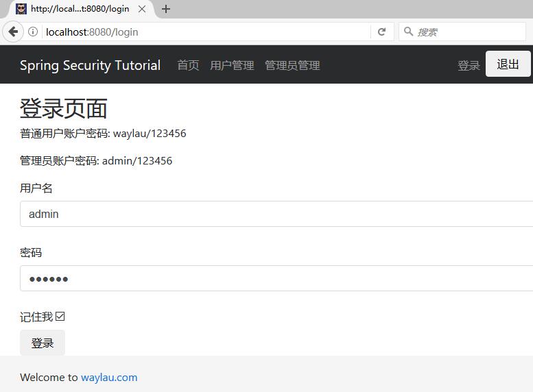Open a new tab with the plus icon

165,9
